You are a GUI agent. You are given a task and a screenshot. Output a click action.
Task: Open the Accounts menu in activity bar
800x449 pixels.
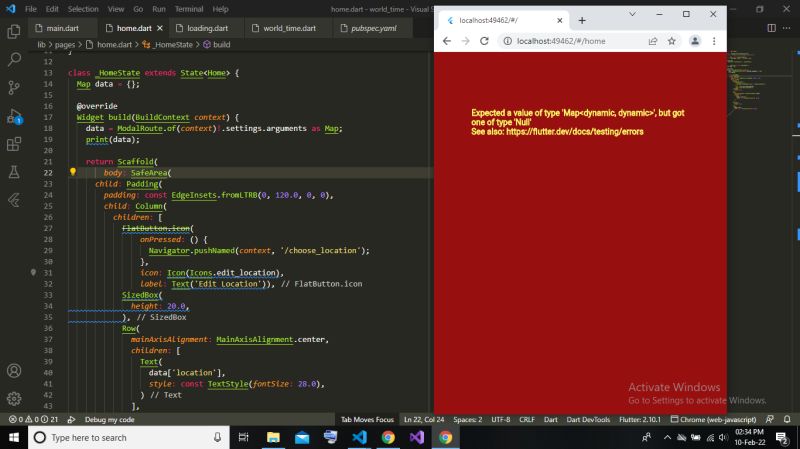(14, 370)
